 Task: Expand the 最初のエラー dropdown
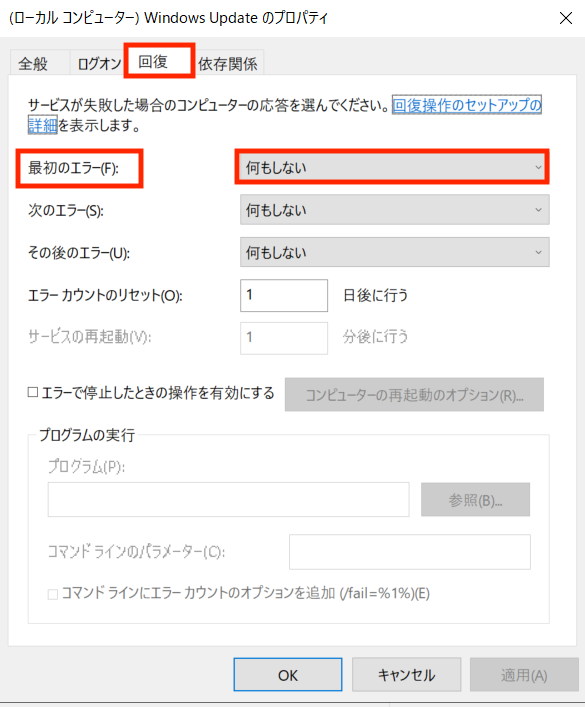pyautogui.click(x=394, y=168)
